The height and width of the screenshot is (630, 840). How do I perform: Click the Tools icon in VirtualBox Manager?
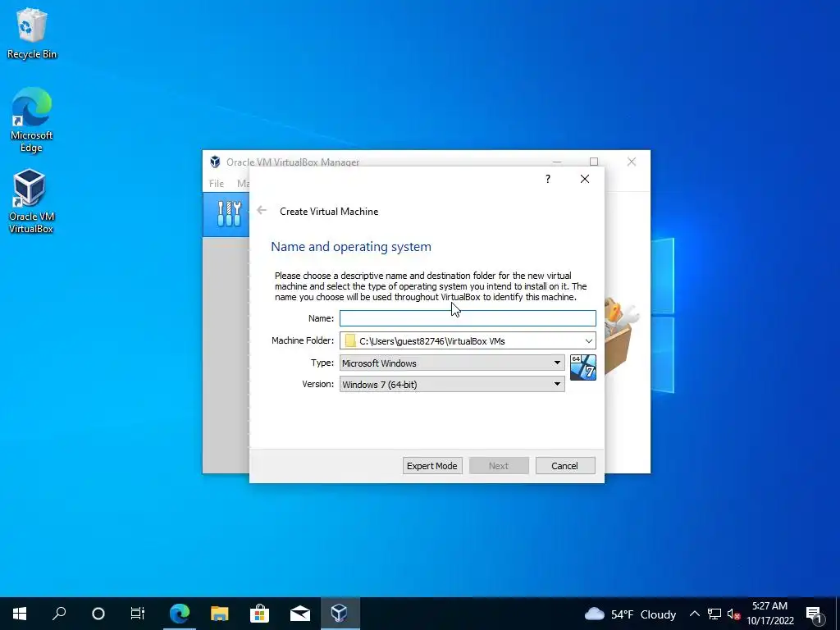click(229, 213)
